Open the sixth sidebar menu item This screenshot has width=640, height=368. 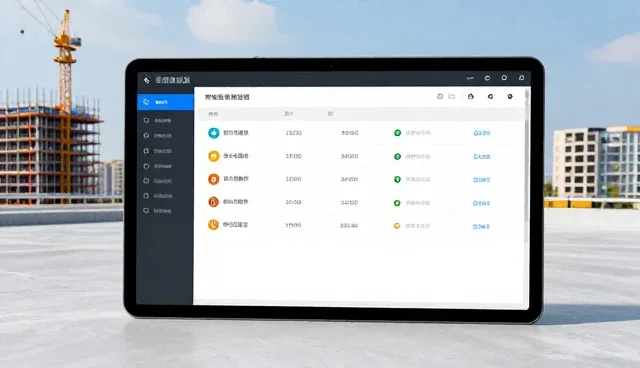click(158, 181)
